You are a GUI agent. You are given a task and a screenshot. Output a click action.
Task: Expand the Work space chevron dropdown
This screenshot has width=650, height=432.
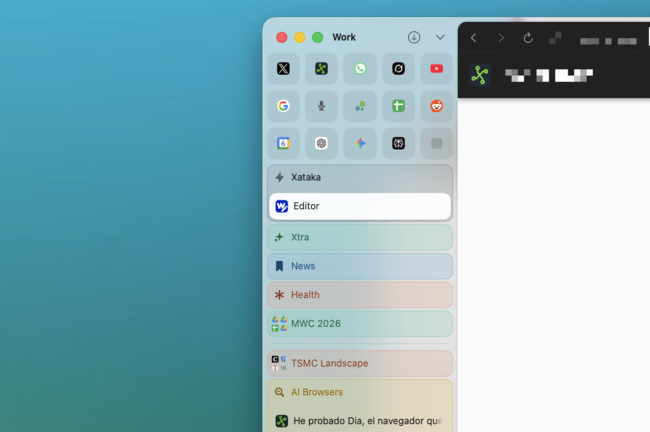pos(440,37)
